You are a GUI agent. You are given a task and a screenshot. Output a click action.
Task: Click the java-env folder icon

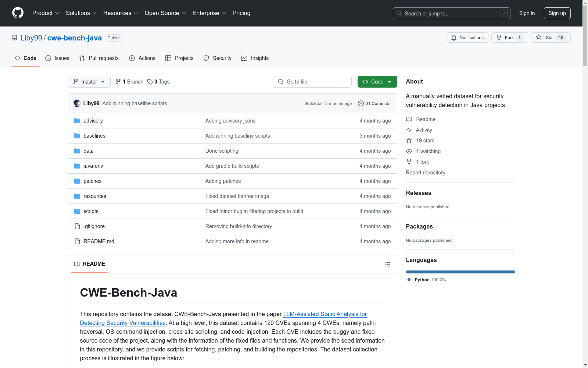pos(77,166)
